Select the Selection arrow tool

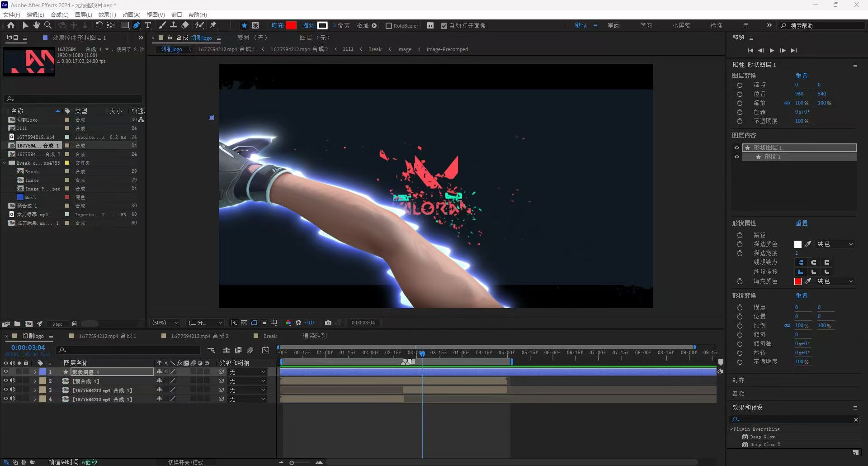click(25, 25)
